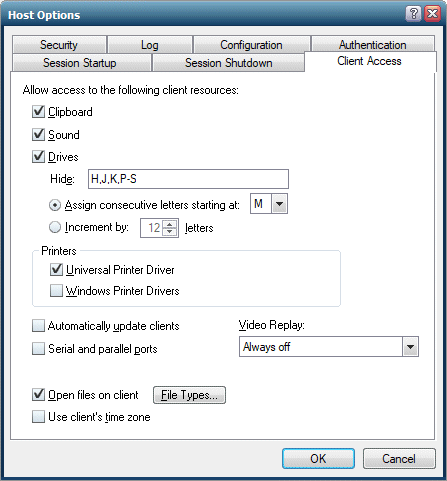Disable the Drives checkbox
Viewport: 447px width, 481px height.
pos(38,157)
